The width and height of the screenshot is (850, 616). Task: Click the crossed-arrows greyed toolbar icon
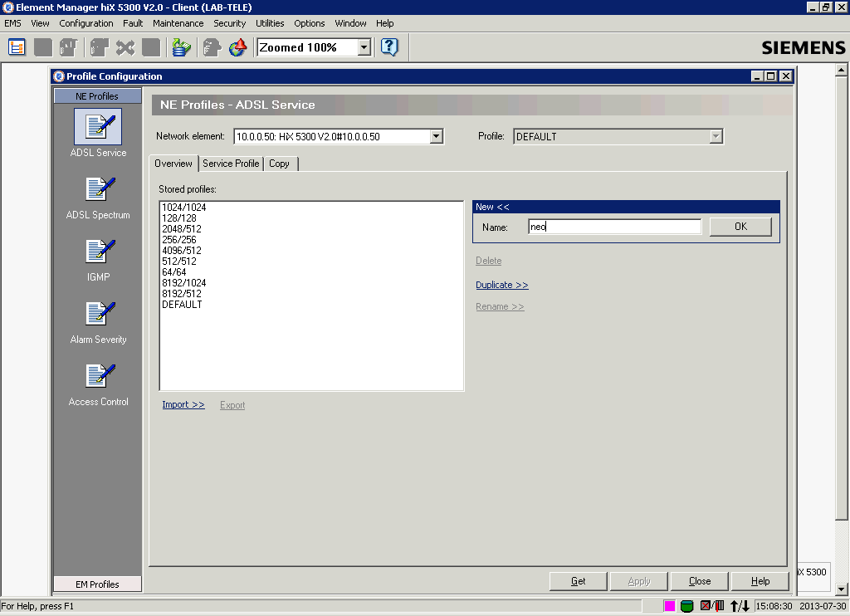click(x=125, y=47)
